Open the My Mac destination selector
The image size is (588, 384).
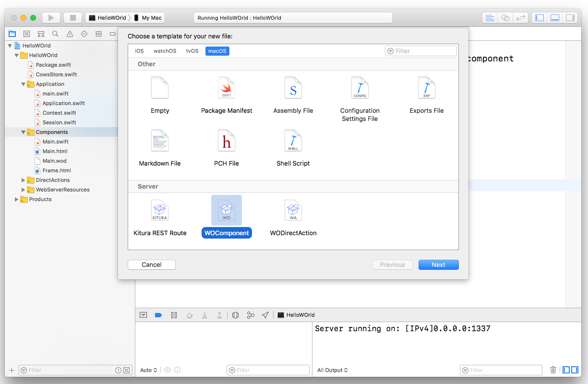pyautogui.click(x=148, y=18)
